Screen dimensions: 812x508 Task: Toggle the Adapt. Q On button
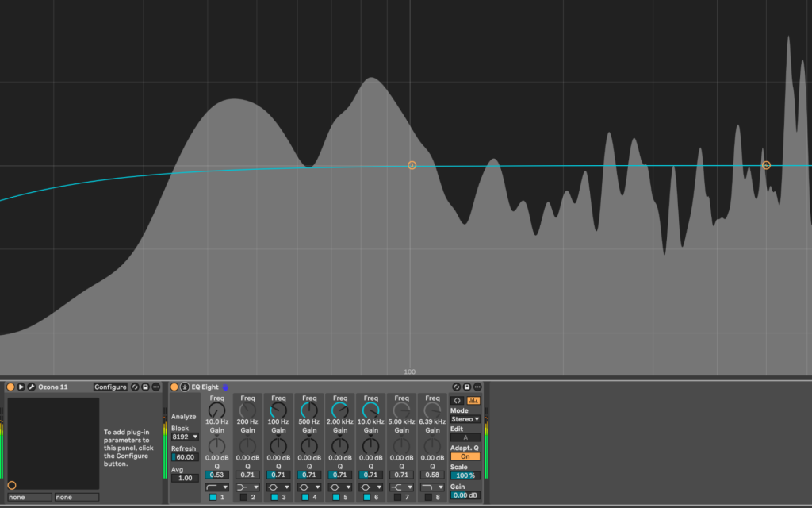pos(465,456)
